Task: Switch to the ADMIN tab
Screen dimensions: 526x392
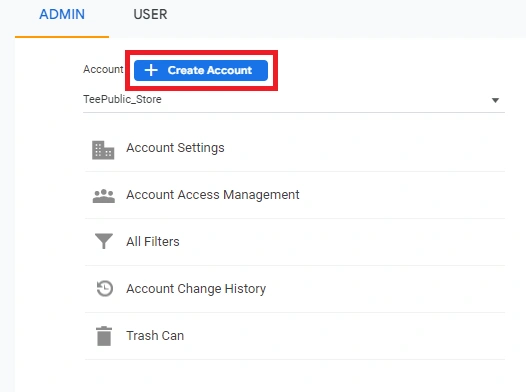Action: pos(62,14)
